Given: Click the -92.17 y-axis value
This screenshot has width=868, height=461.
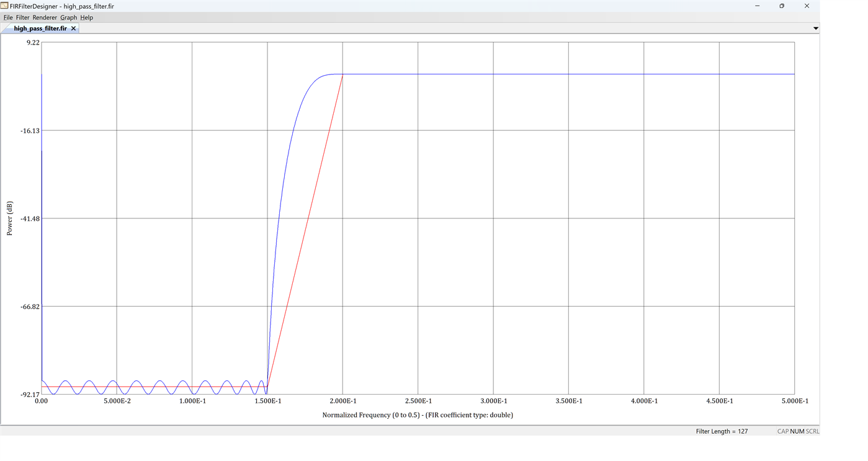Looking at the screenshot, I should [x=30, y=395].
